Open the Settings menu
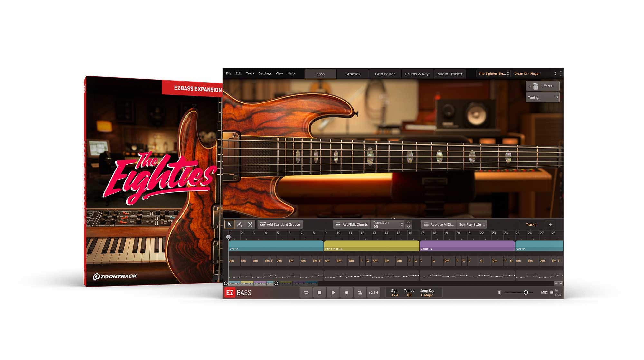Viewport: 644px width, 360px height. (265, 73)
